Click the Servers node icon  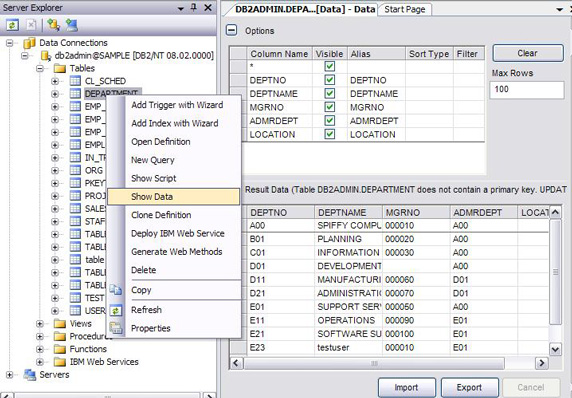pyautogui.click(x=30, y=375)
